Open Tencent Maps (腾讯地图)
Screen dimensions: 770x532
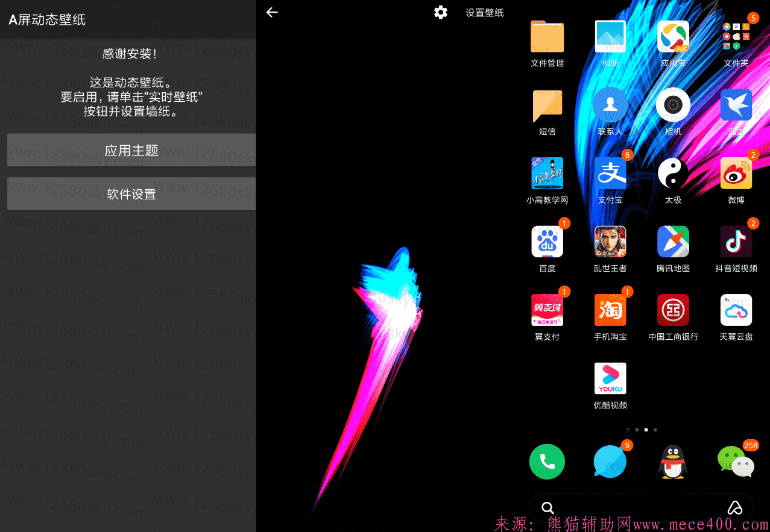pyautogui.click(x=672, y=241)
